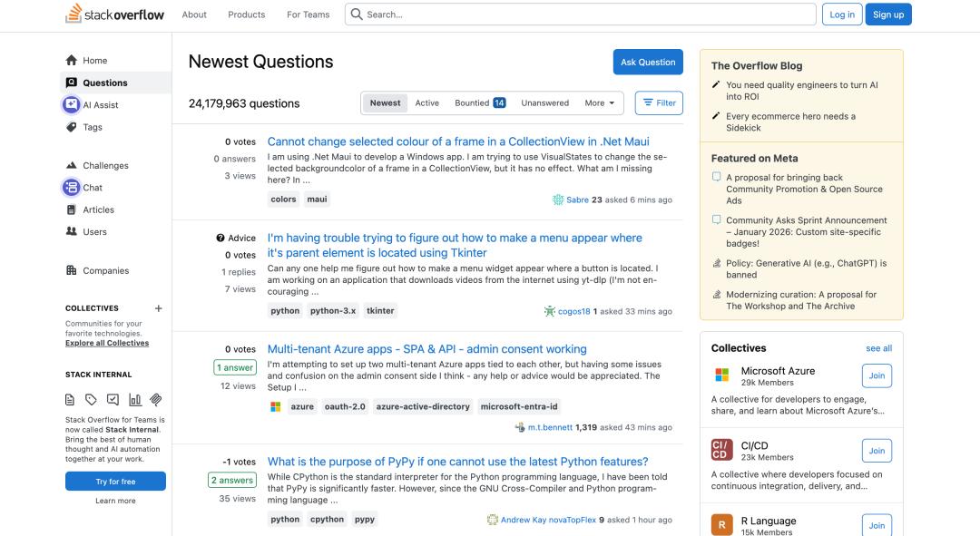The width and height of the screenshot is (980, 536).
Task: Click the checkmark speech bubble icon
Action: [x=113, y=399]
